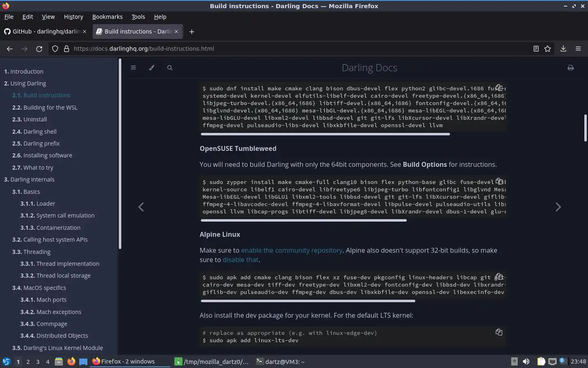The width and height of the screenshot is (588, 368).
Task: Toggle reader view icon
Action: [536, 49]
